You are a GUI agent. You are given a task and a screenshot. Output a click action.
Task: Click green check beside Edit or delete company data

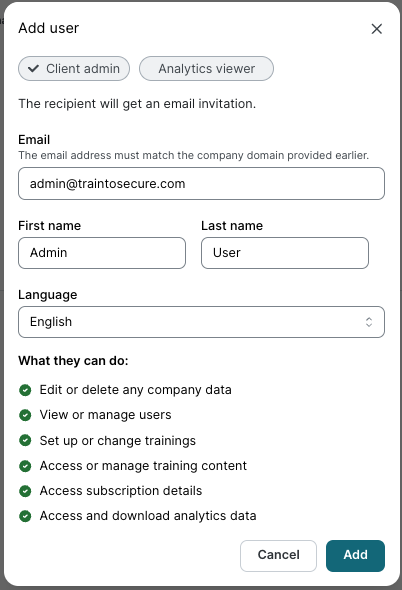pyautogui.click(x=25, y=390)
